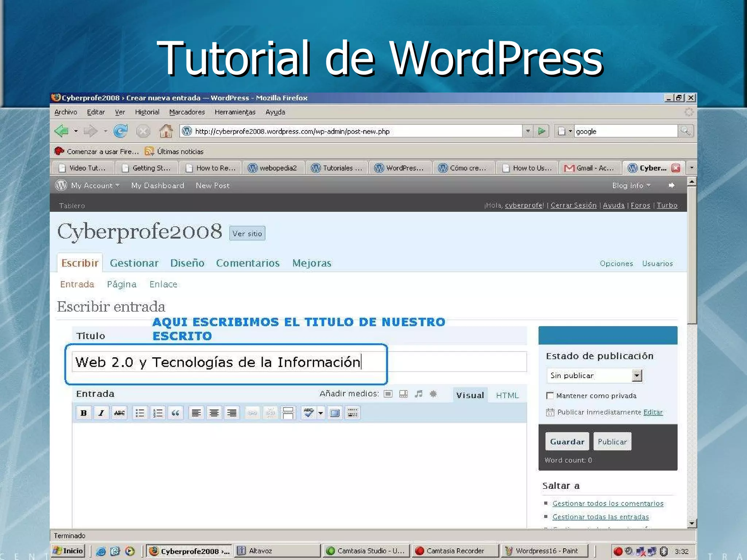This screenshot has width=747, height=560.
Task: Click the Guardar button
Action: (x=567, y=442)
